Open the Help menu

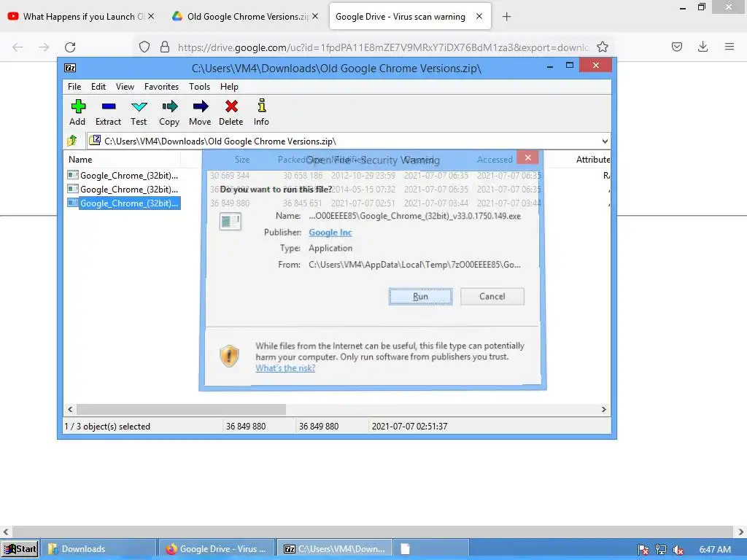click(x=229, y=87)
